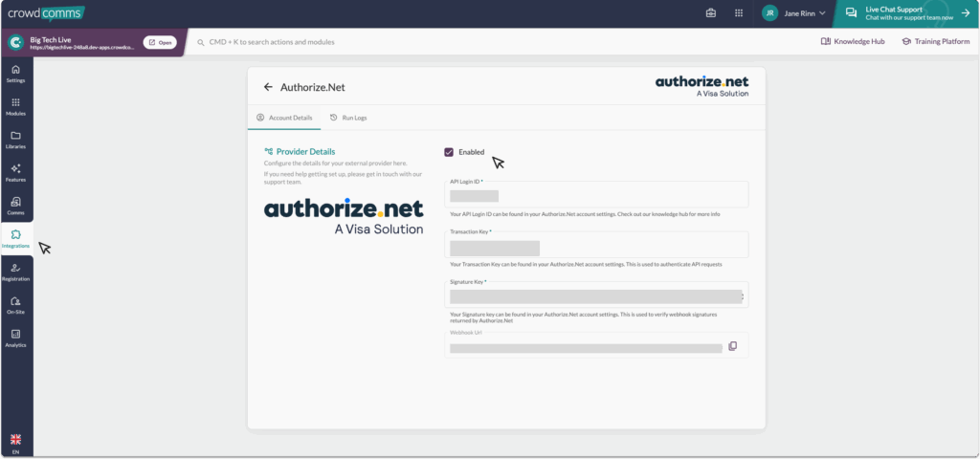
Task: Click the back arrow beside Authorize.Net
Action: [x=268, y=87]
